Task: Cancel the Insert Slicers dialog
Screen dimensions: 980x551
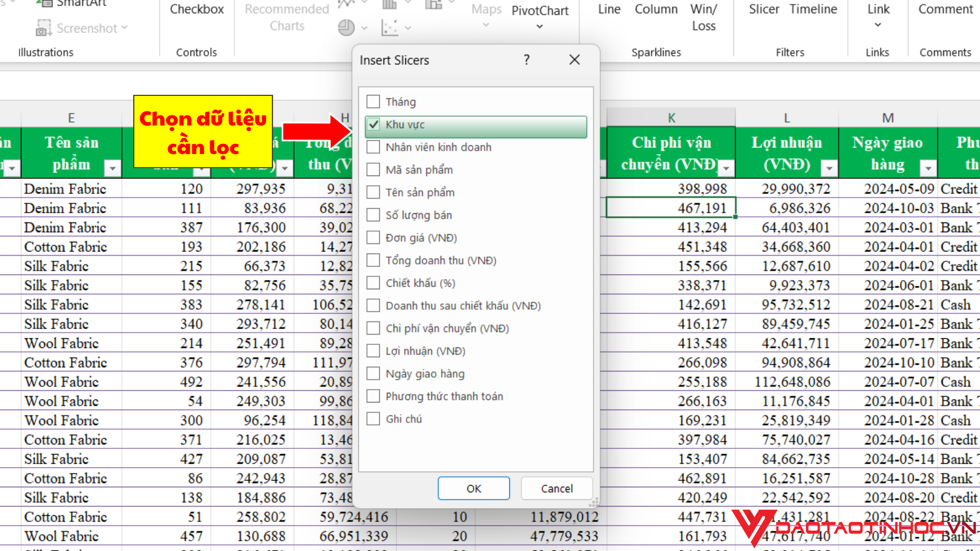Action: [556, 488]
